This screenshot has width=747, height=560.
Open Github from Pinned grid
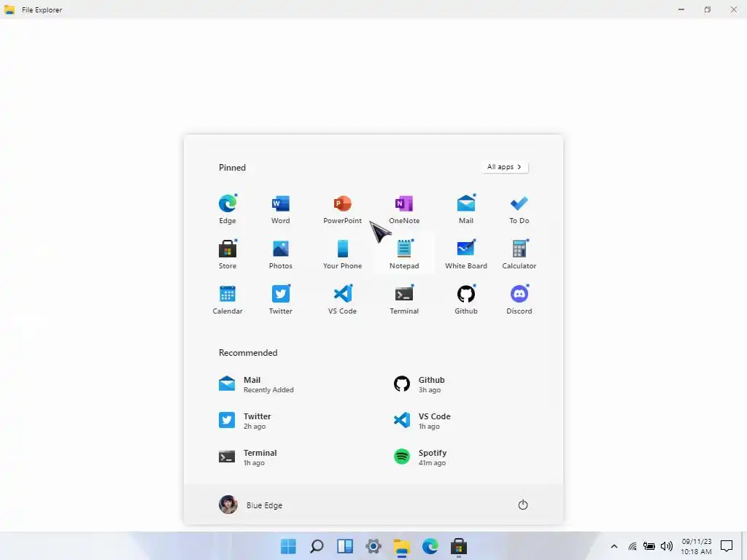(466, 300)
